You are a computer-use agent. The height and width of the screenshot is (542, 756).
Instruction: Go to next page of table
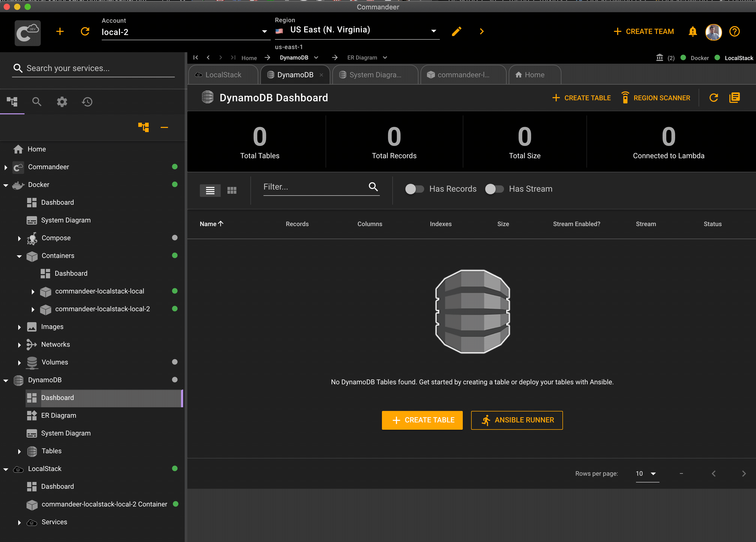(x=744, y=474)
